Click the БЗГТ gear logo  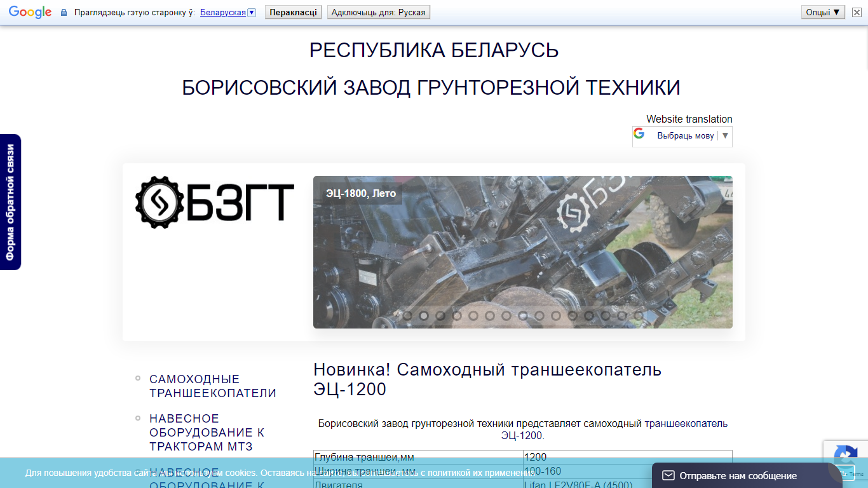pyautogui.click(x=215, y=202)
